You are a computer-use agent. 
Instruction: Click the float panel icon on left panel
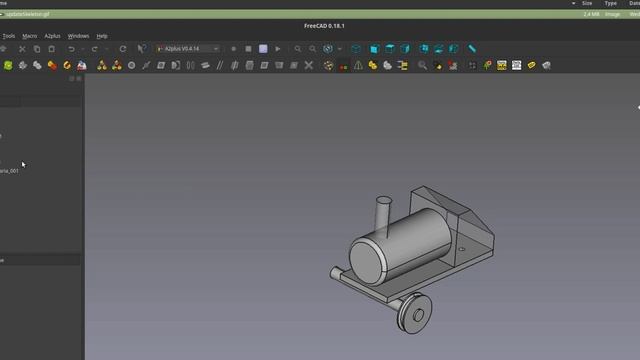[x=72, y=78]
